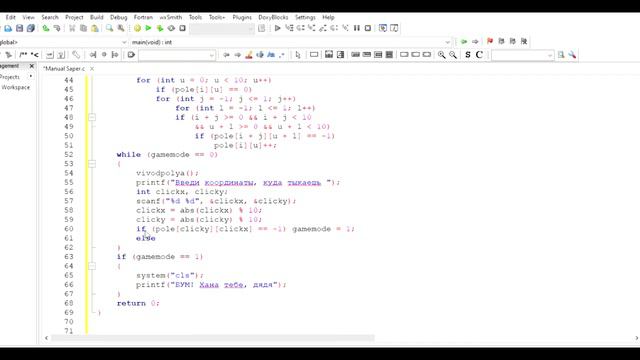The image size is (640, 360).
Task: Select the Projects tab in Management
Action: pos(10,77)
